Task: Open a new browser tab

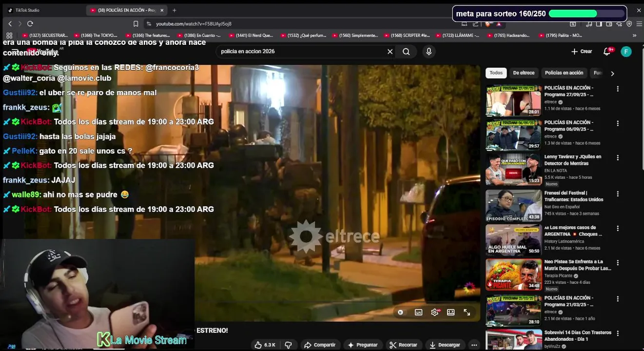Action: [x=175, y=10]
